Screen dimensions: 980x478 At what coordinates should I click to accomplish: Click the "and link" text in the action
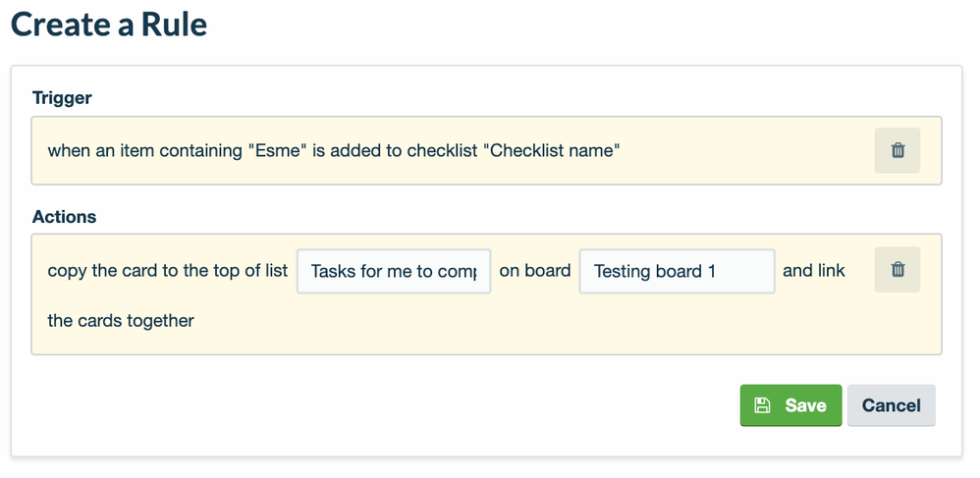814,270
